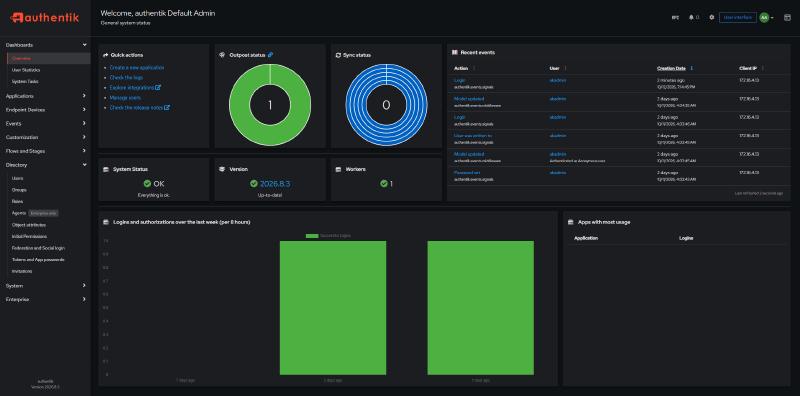Screen dimensions: 800x396
Task: Open the notifications bell
Action: tap(691, 17)
